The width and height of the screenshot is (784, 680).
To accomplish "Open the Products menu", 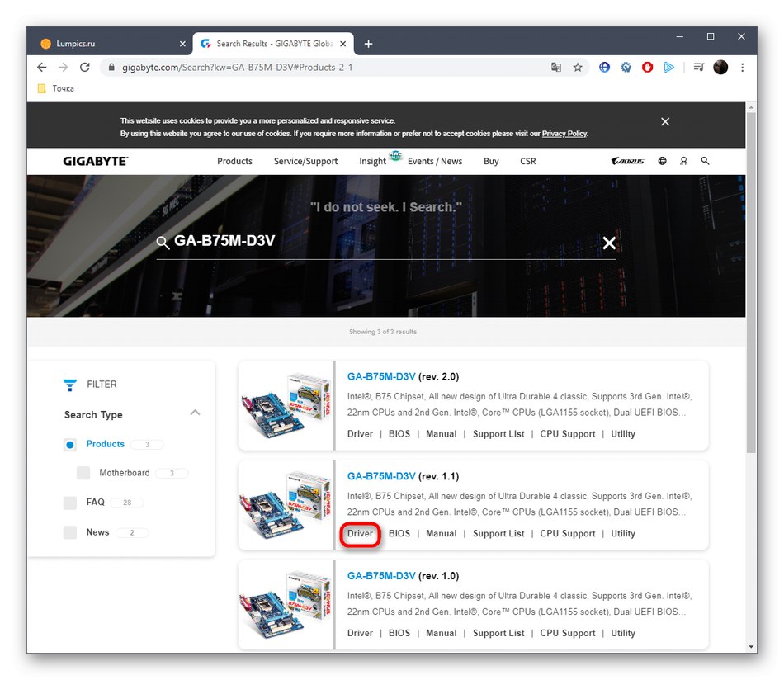I will tap(234, 161).
